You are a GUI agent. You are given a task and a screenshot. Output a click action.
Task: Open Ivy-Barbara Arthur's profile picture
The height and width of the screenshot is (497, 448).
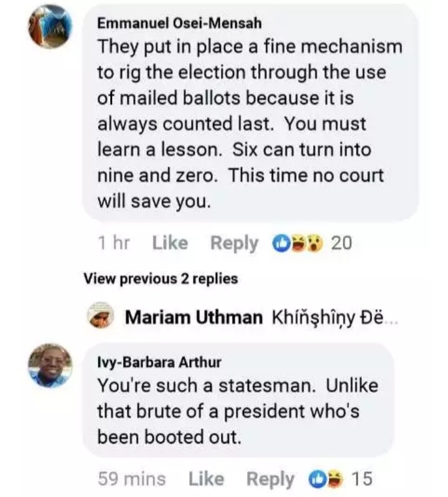[50, 365]
